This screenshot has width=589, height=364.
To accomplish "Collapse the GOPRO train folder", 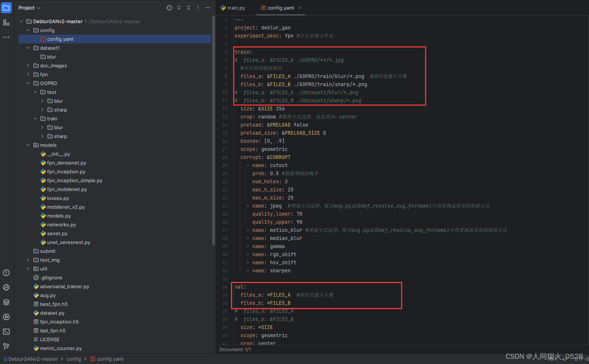I will [x=35, y=119].
